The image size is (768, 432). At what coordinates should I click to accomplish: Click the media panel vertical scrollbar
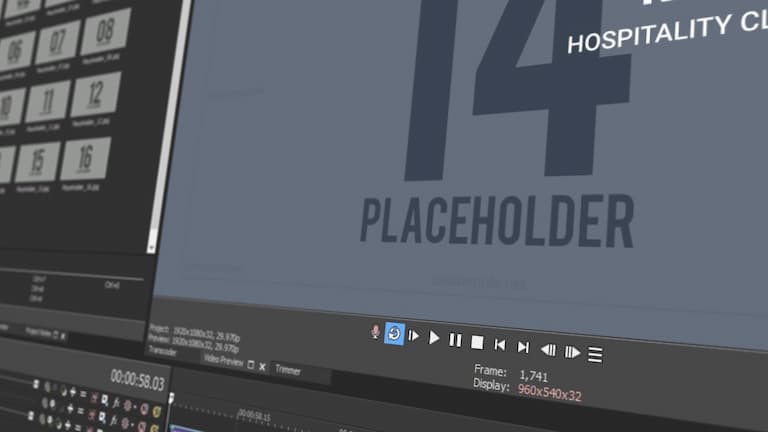pos(169,127)
